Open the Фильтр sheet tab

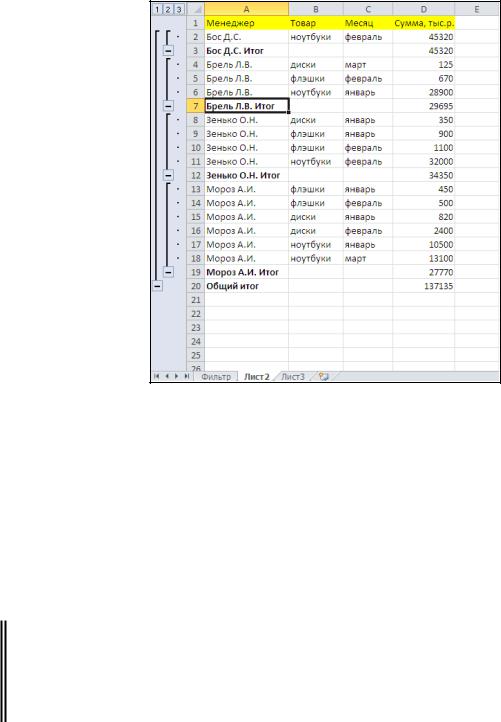click(x=216, y=377)
